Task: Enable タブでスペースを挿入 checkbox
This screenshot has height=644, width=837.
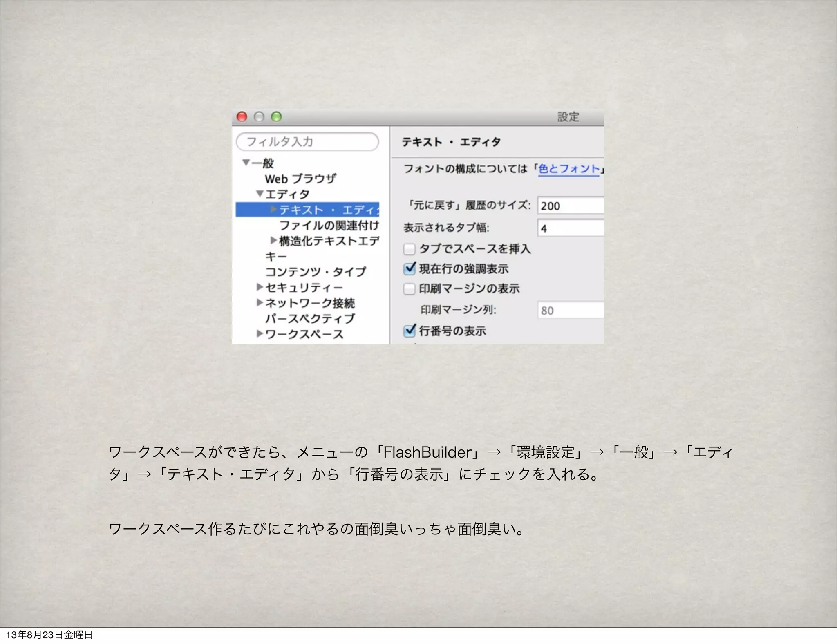Action: [409, 249]
